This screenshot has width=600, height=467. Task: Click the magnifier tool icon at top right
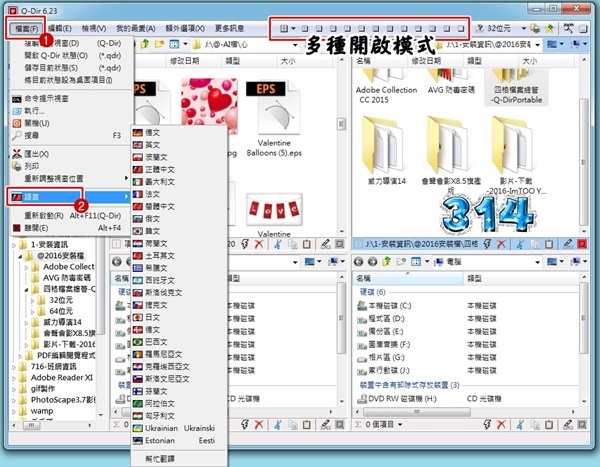(568, 28)
